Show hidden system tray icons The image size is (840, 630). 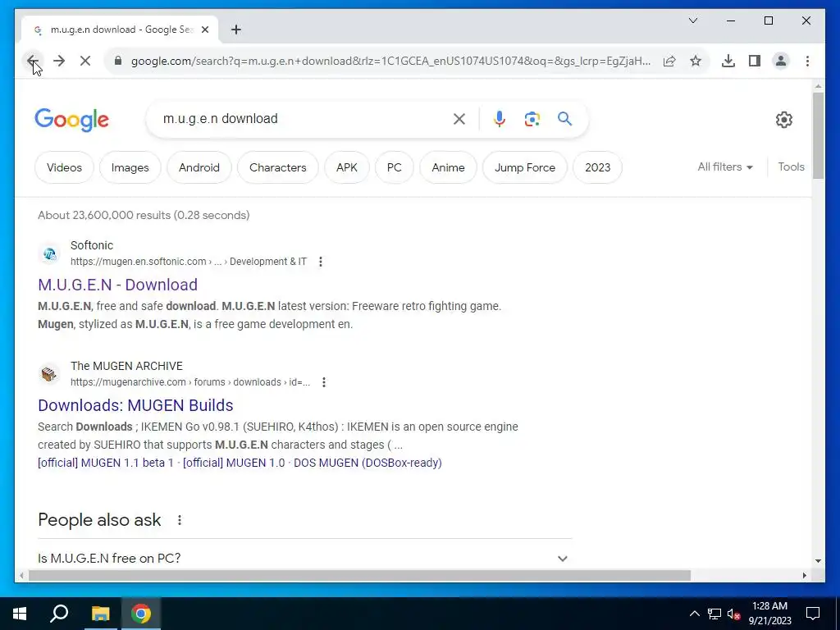(x=694, y=614)
